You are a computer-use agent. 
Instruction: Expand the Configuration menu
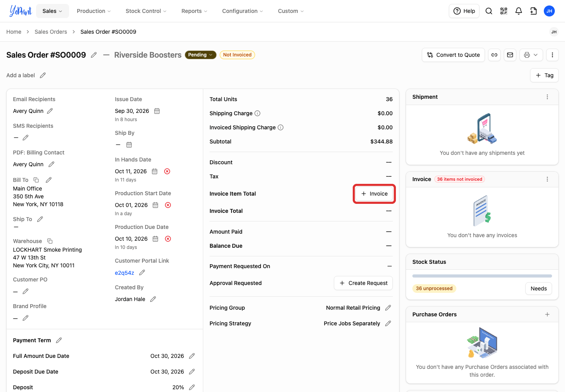tap(242, 11)
